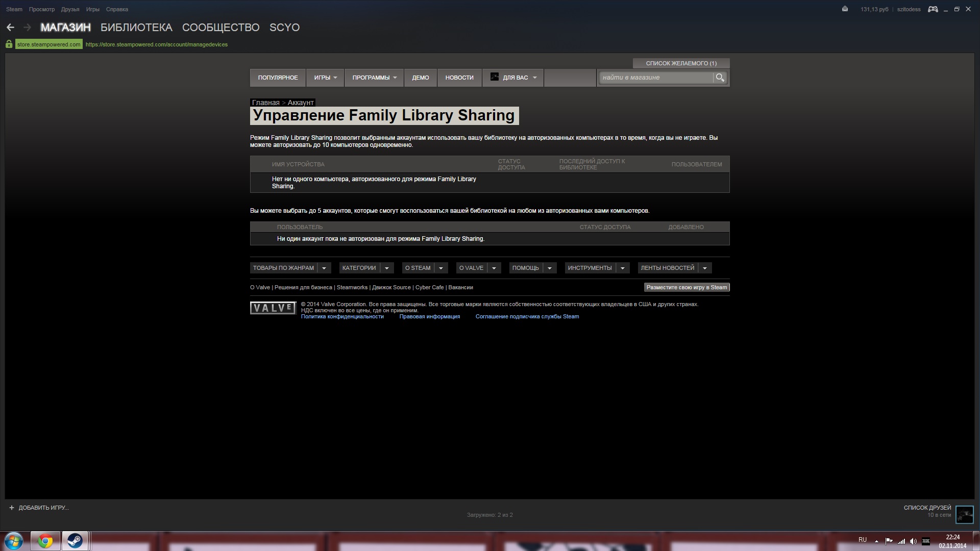Screen dimensions: 980x551
Task: Expand the ЛЕНТЫ НОВОСТЕЙ footer dropdown arrow
Action: pos(704,268)
